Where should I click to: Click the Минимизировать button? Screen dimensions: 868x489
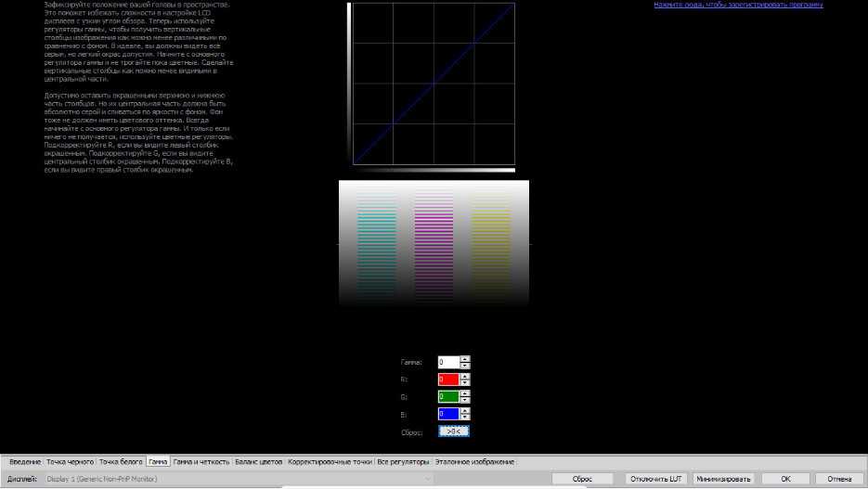point(724,479)
